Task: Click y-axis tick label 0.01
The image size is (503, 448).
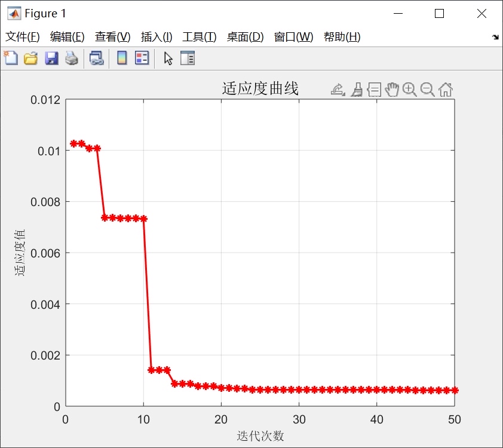Action: point(49,151)
